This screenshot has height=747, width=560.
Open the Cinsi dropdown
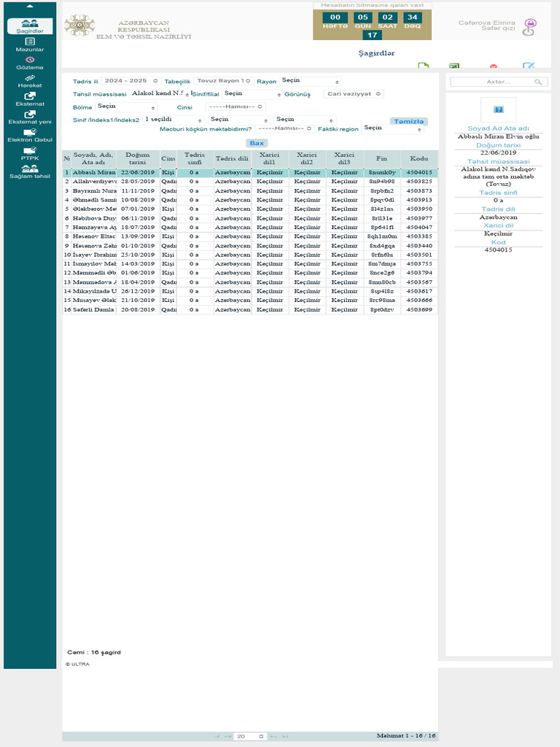[236, 107]
